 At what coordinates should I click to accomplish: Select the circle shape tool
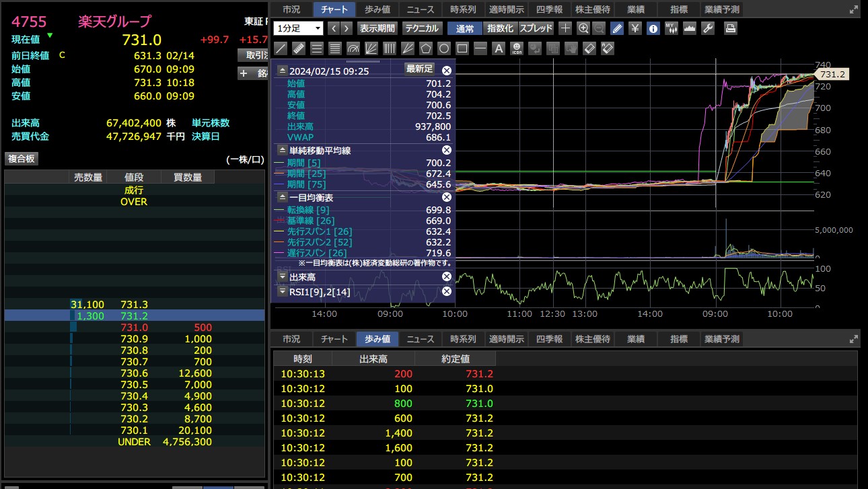pos(444,48)
